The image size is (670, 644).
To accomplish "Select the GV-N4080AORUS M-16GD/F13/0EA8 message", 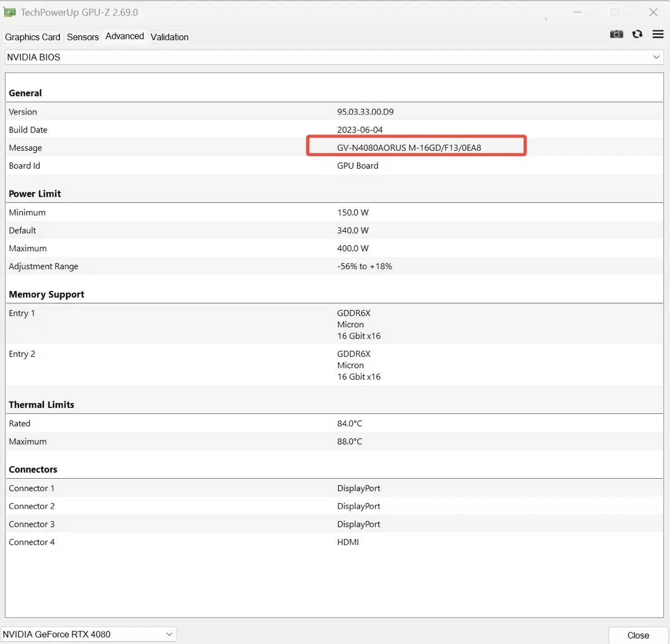I will coord(409,147).
